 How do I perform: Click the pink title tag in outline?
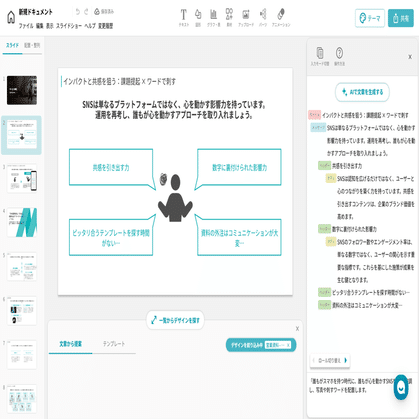314,115
